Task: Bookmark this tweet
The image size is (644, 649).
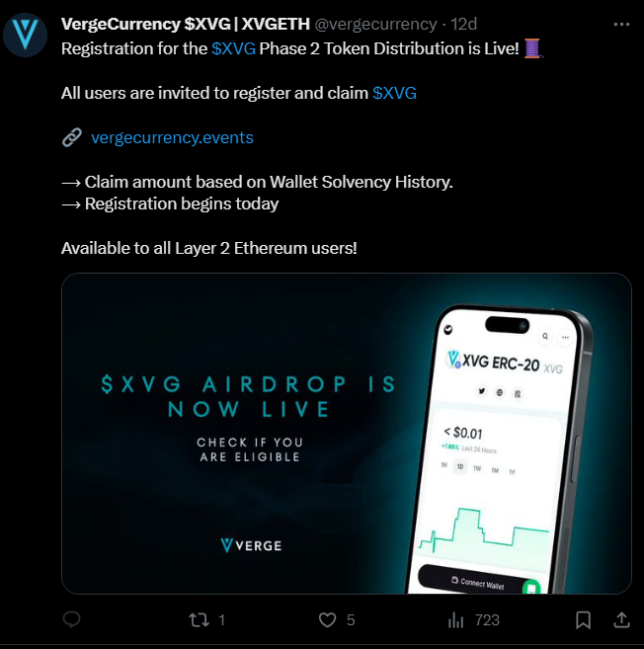Action: coord(583,620)
